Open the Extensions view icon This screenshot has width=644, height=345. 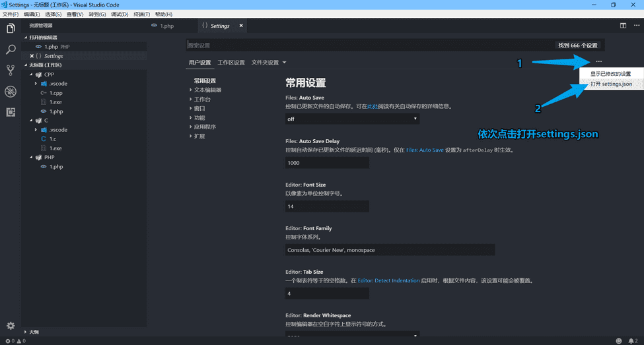[11, 112]
